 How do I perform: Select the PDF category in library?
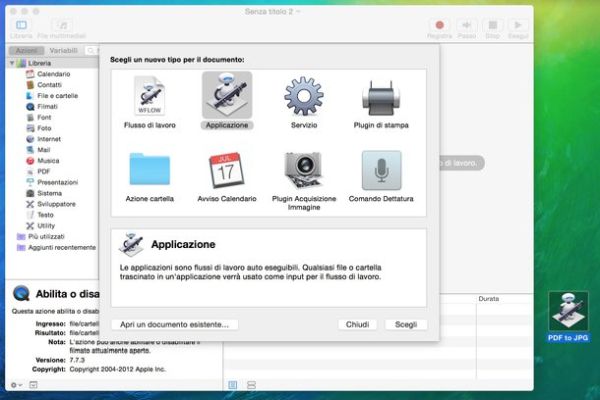pyautogui.click(x=44, y=171)
